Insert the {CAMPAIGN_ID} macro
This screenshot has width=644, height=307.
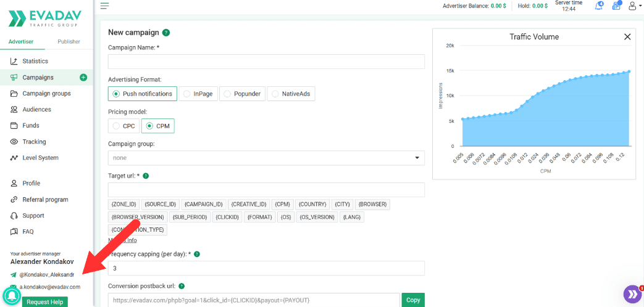(204, 204)
